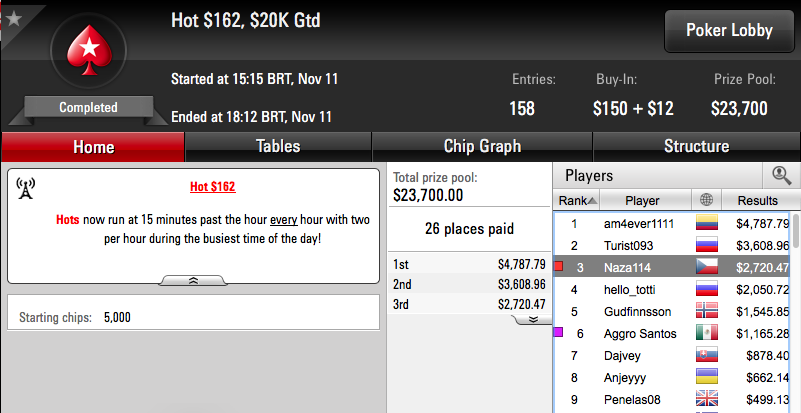This screenshot has height=413, width=801.
Task: Expand the payout places list arrow
Action: coord(532,319)
